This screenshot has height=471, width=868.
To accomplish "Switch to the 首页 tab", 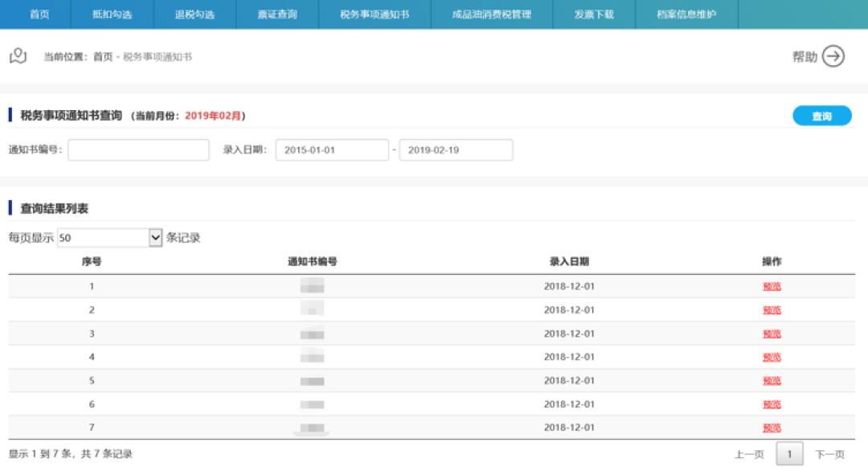I will 37,14.
